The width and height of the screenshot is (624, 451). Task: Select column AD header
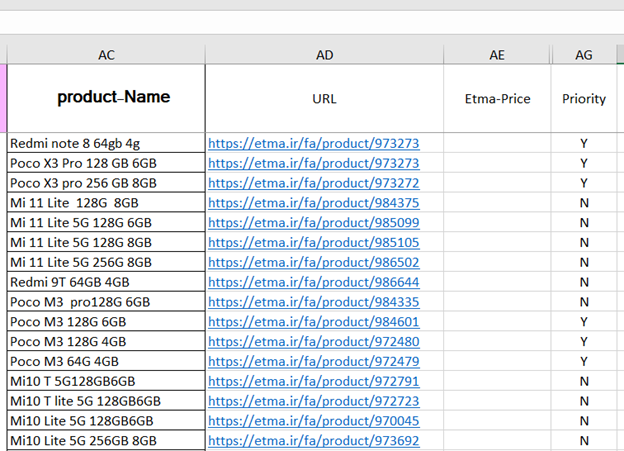point(324,55)
